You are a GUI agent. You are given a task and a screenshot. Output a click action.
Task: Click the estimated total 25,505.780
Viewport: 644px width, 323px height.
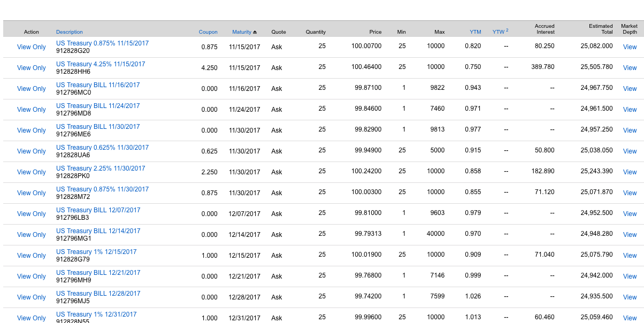click(x=596, y=67)
